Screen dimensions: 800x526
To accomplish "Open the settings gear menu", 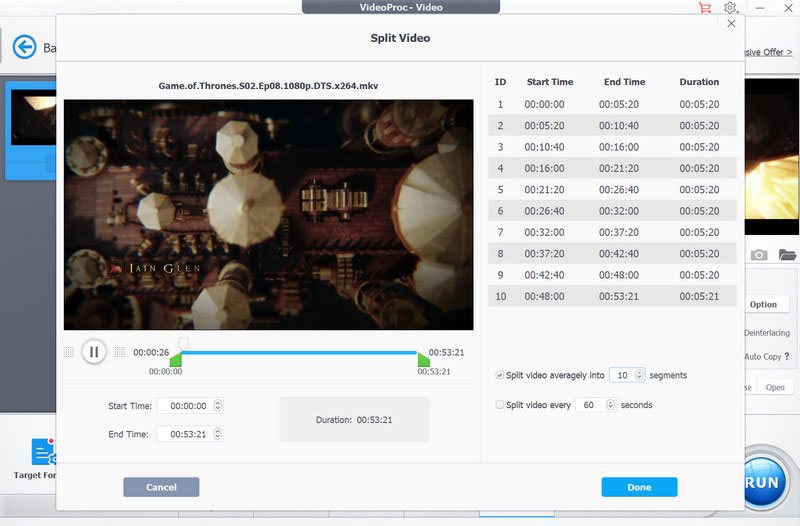I will tap(731, 8).
